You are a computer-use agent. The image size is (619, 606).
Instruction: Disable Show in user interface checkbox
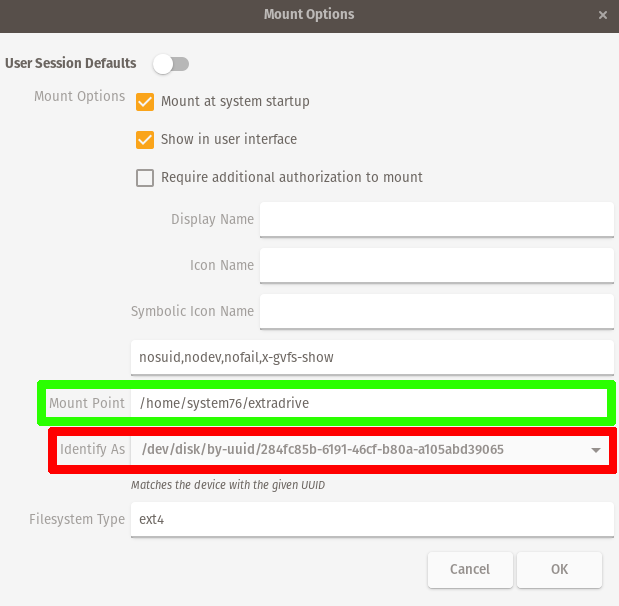(145, 140)
